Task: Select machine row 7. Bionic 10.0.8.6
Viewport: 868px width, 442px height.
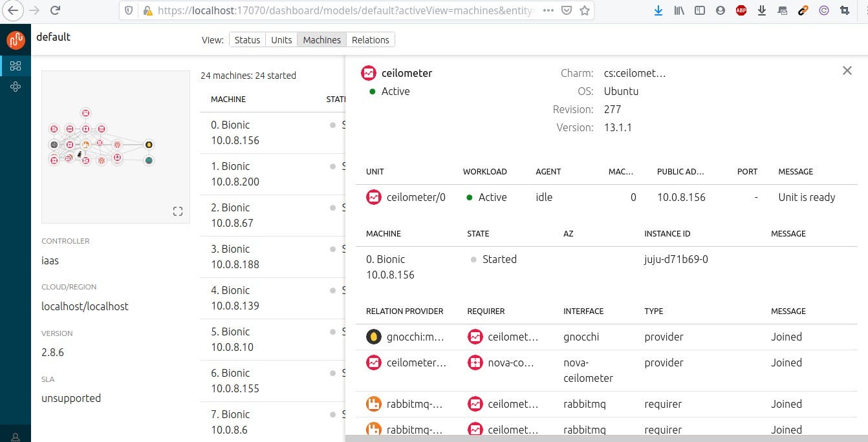Action: 272,422
